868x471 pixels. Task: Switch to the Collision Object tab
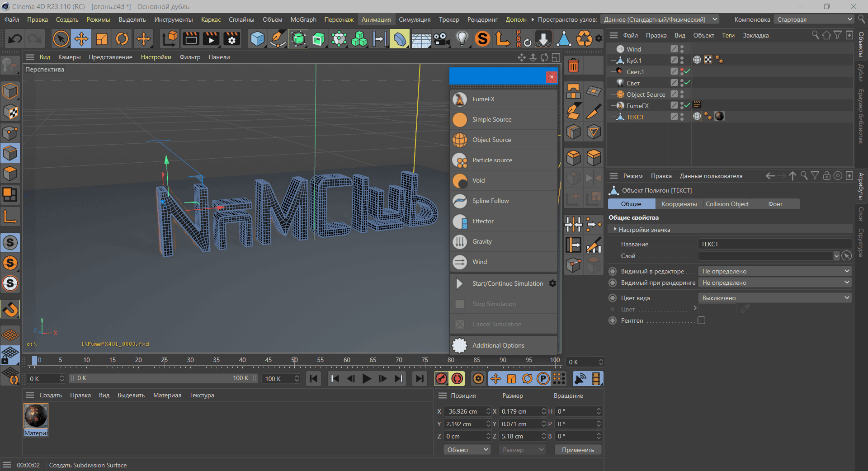pos(727,204)
